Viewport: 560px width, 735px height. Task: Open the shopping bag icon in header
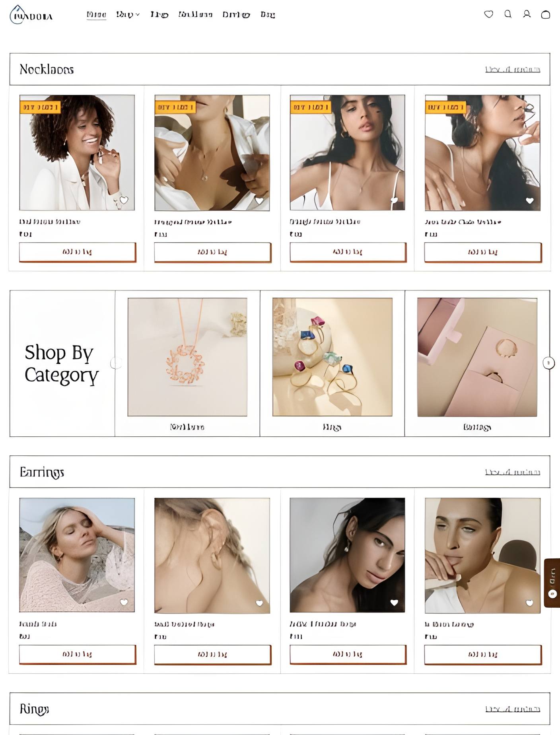[x=546, y=15]
